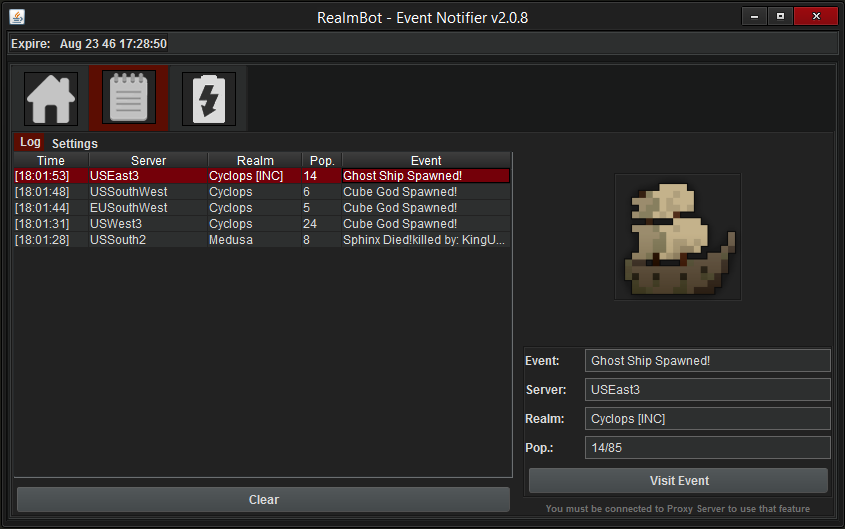
Task: Click the population 8 cell for USSouth2
Action: tap(322, 240)
